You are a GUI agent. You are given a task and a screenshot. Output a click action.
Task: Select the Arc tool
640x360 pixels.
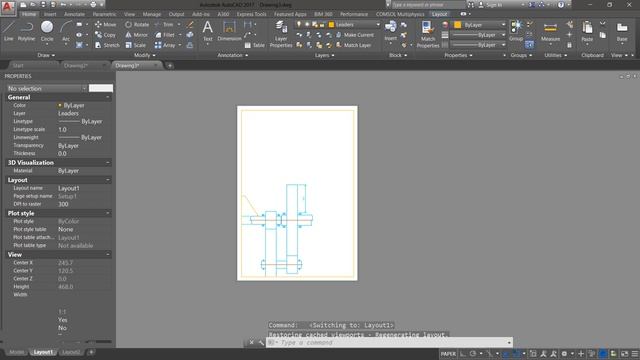point(66,31)
